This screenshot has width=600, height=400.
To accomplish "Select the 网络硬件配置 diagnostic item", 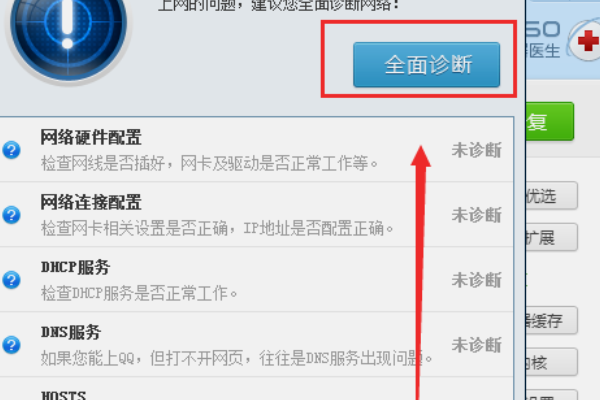I will (256, 150).
